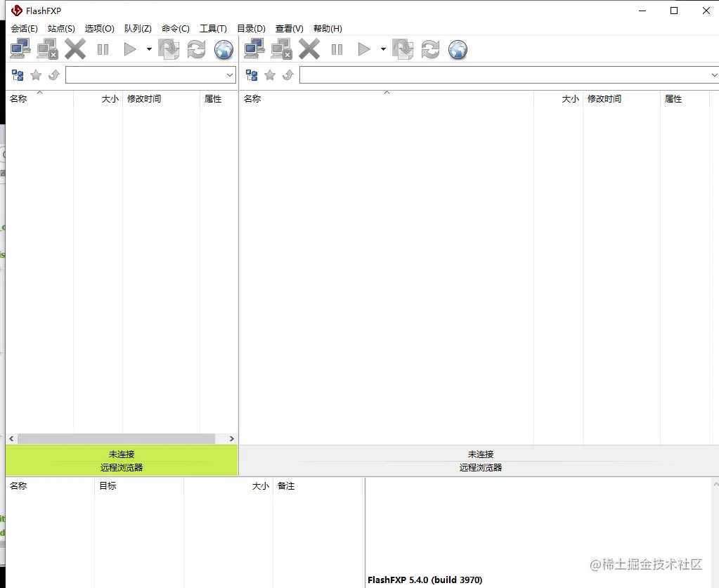Click the queue panel 备注 column header
The height and width of the screenshot is (588, 719).
pyautogui.click(x=318, y=486)
